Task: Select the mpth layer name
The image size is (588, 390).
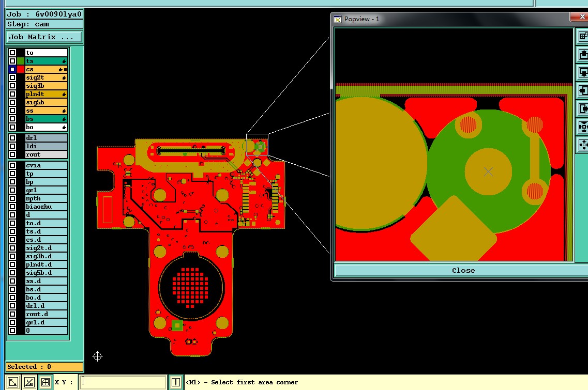Action: click(x=47, y=198)
